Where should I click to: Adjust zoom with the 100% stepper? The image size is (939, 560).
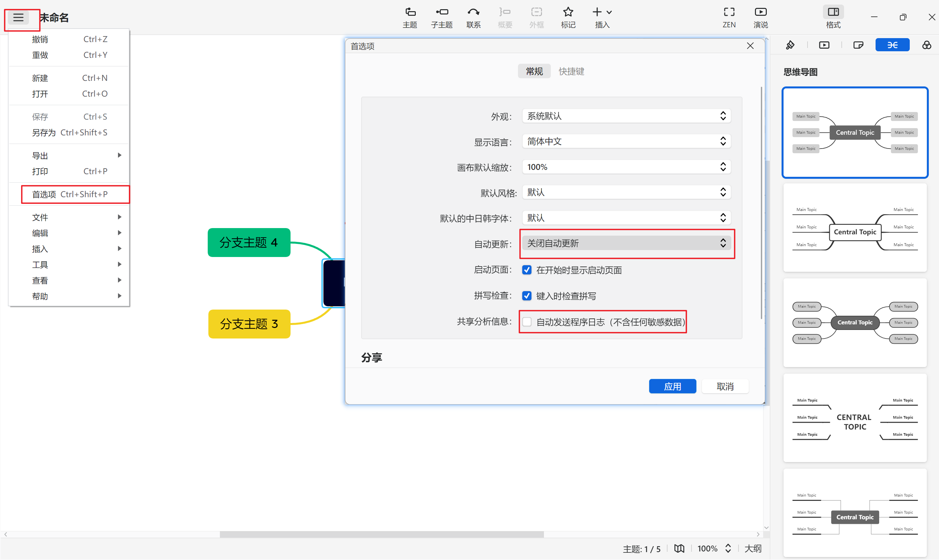pos(728,548)
